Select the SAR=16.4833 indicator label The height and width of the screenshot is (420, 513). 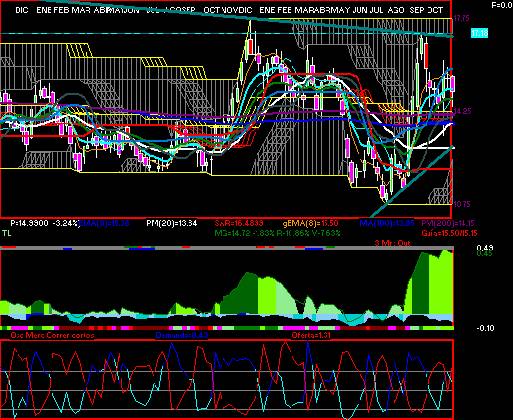pyautogui.click(x=239, y=223)
